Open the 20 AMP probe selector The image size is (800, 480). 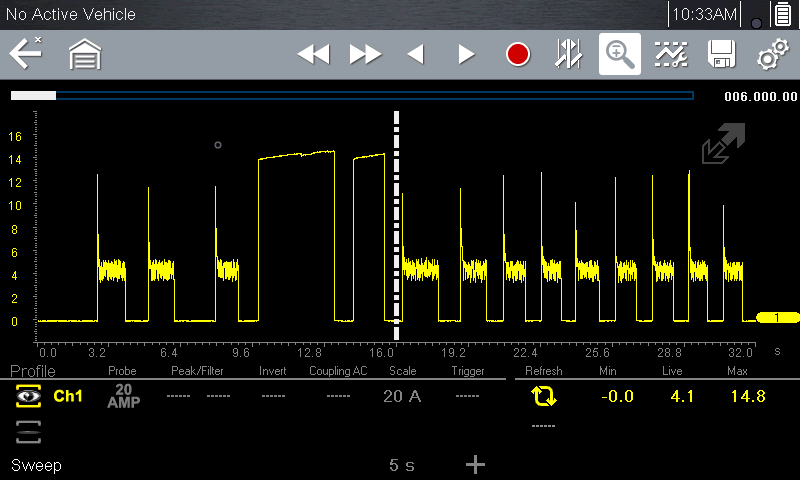pyautogui.click(x=123, y=396)
